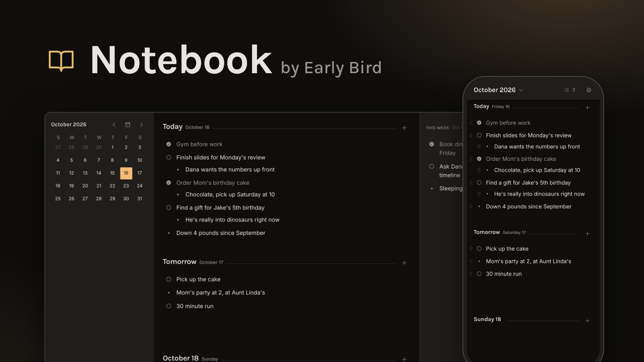Uncheck 'Gym before work' in desktop Today list

[x=169, y=144]
